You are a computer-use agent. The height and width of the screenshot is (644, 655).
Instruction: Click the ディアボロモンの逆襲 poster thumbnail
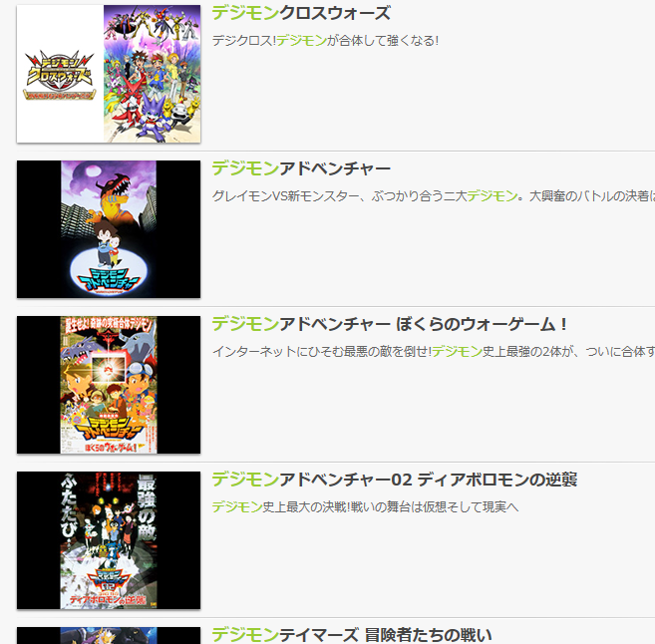109,540
